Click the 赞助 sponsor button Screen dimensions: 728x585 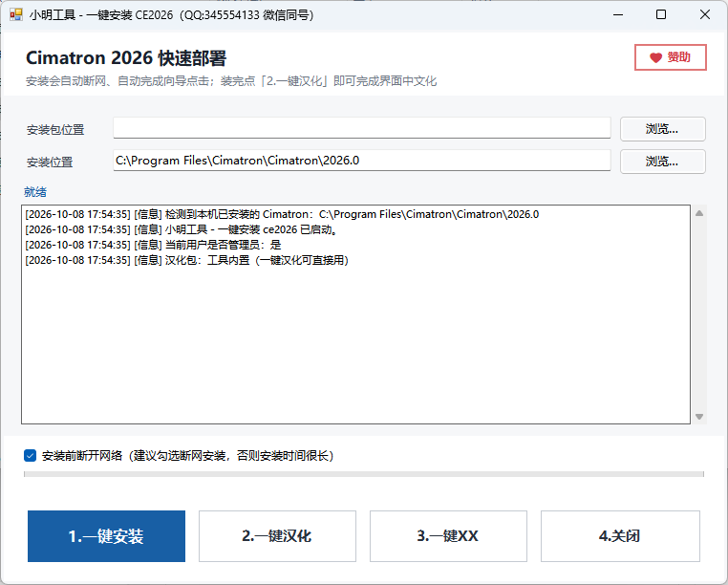[671, 57]
